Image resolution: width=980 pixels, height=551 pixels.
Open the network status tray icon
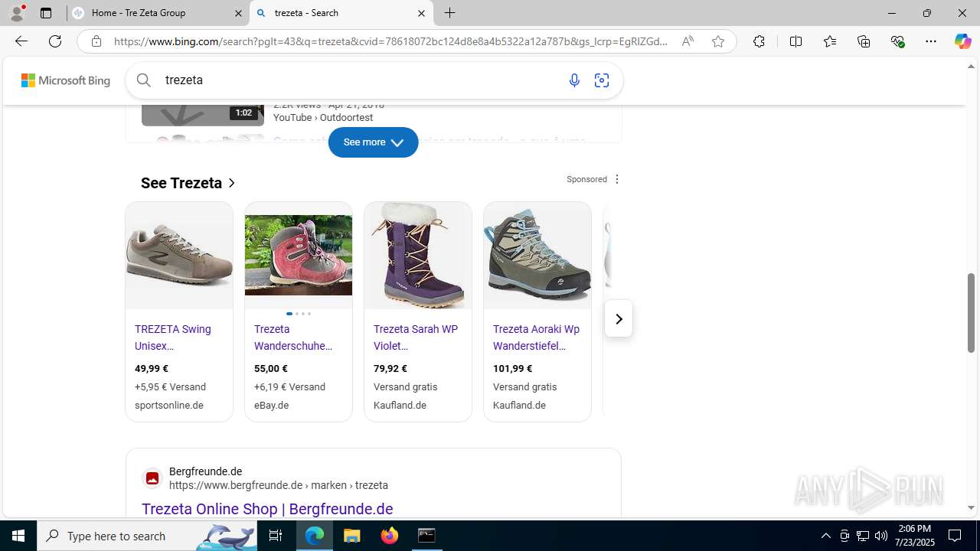pos(863,536)
